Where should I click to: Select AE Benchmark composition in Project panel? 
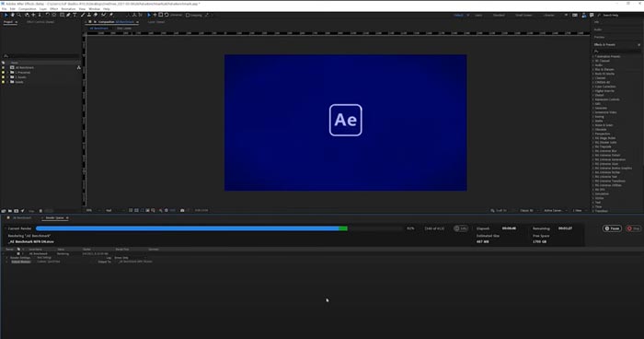(25, 67)
